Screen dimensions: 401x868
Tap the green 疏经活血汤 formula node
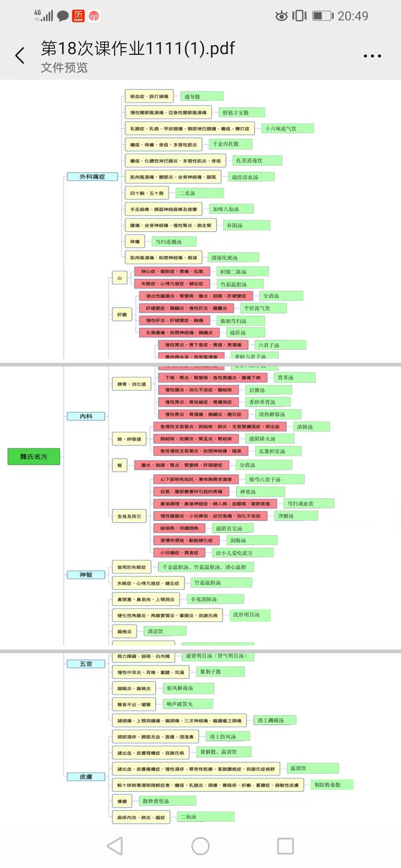[251, 177]
